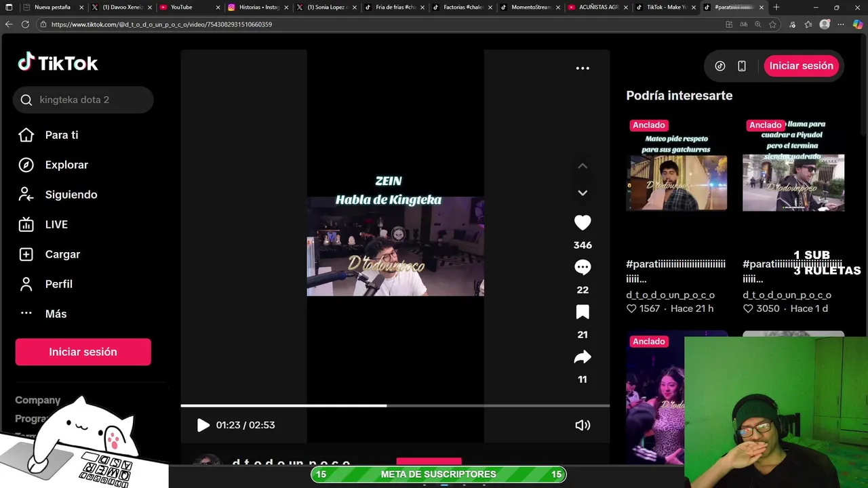Switch to YouTube tab
Image resolution: width=868 pixels, height=488 pixels.
191,7
